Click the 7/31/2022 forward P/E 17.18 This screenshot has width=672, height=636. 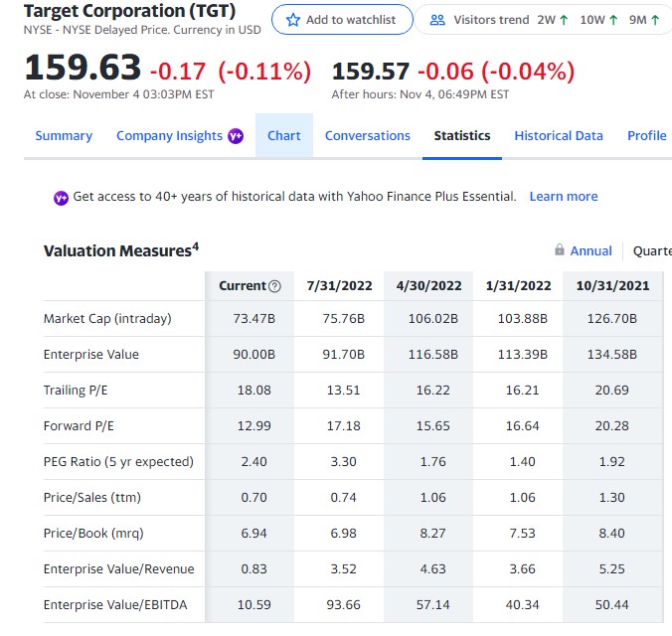[344, 426]
